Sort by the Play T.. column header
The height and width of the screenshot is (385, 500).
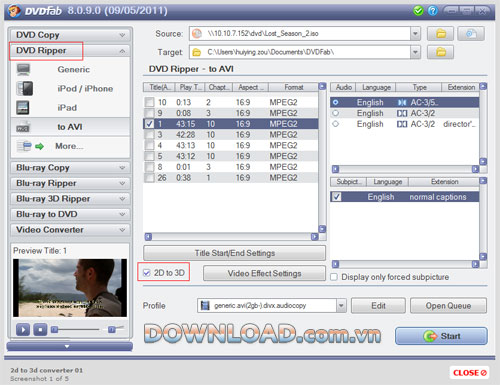(x=191, y=87)
